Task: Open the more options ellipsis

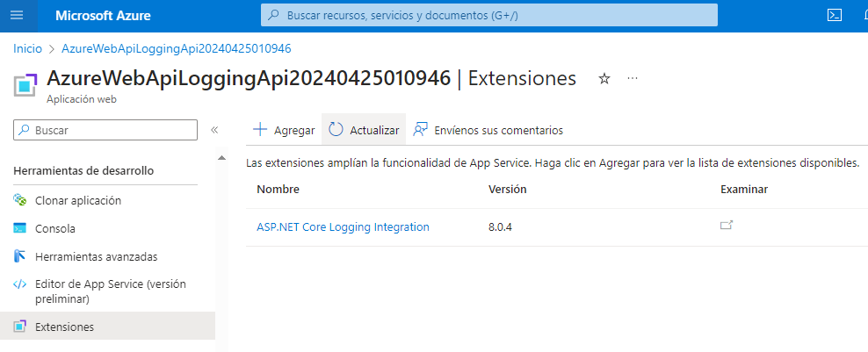Action: 633,79
